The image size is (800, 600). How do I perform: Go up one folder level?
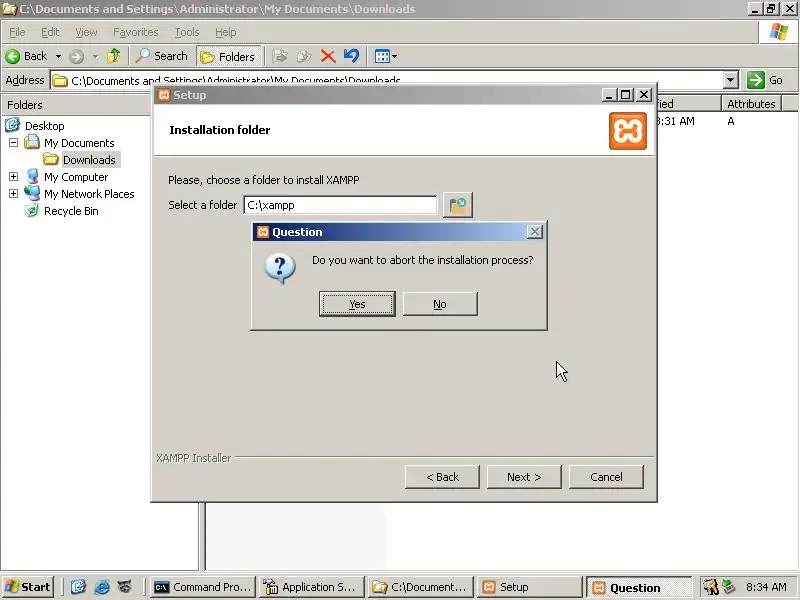[x=114, y=56]
